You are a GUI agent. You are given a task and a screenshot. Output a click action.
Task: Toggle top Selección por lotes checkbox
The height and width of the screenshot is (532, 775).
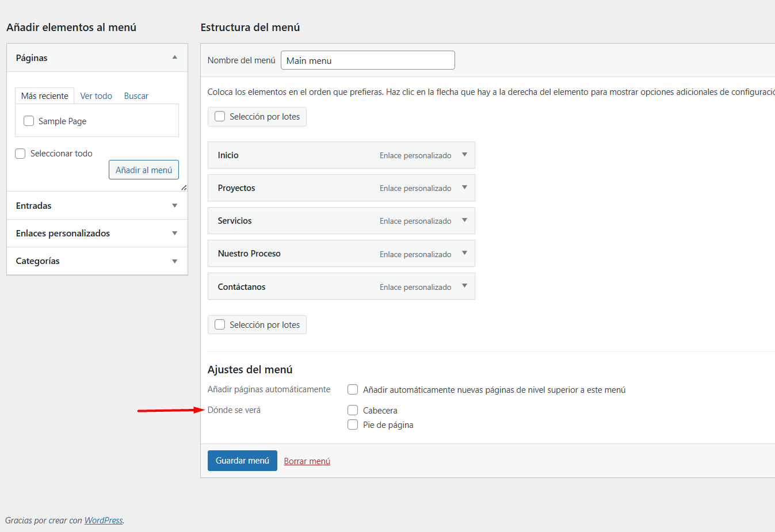tap(220, 116)
